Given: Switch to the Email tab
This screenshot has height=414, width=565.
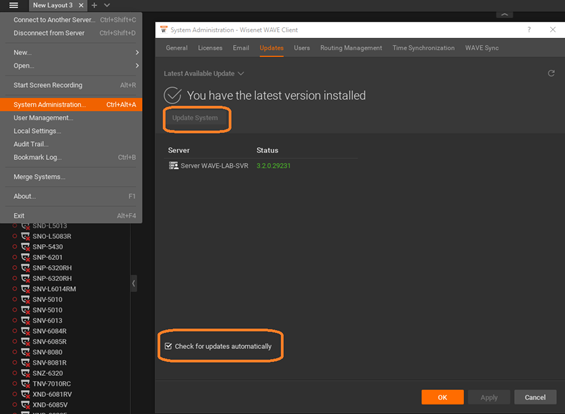Looking at the screenshot, I should (241, 48).
